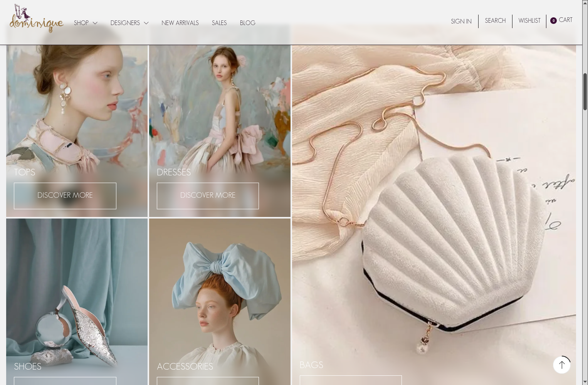The width and height of the screenshot is (588, 385).
Task: Click the SIGN IN link
Action: (x=461, y=21)
